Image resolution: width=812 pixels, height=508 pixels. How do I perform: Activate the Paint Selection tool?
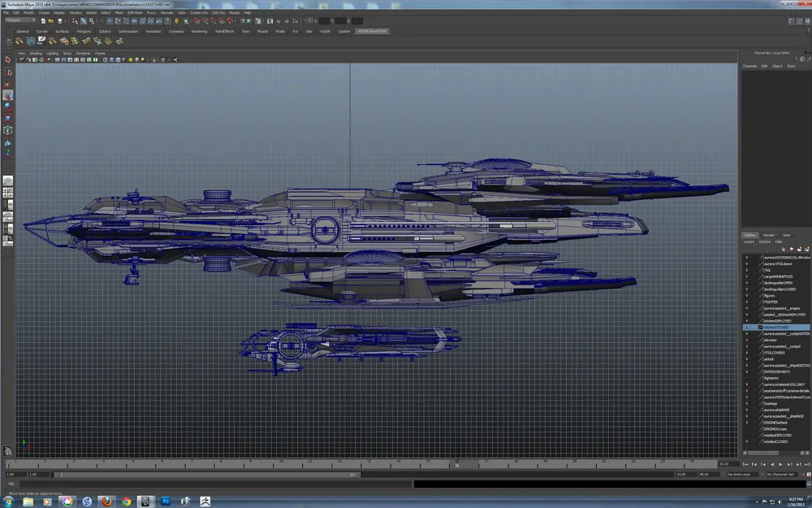point(8,84)
